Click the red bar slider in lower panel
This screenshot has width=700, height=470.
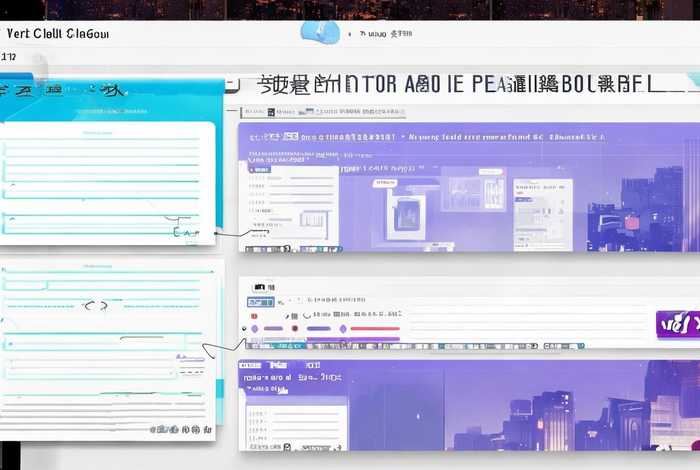click(x=375, y=329)
